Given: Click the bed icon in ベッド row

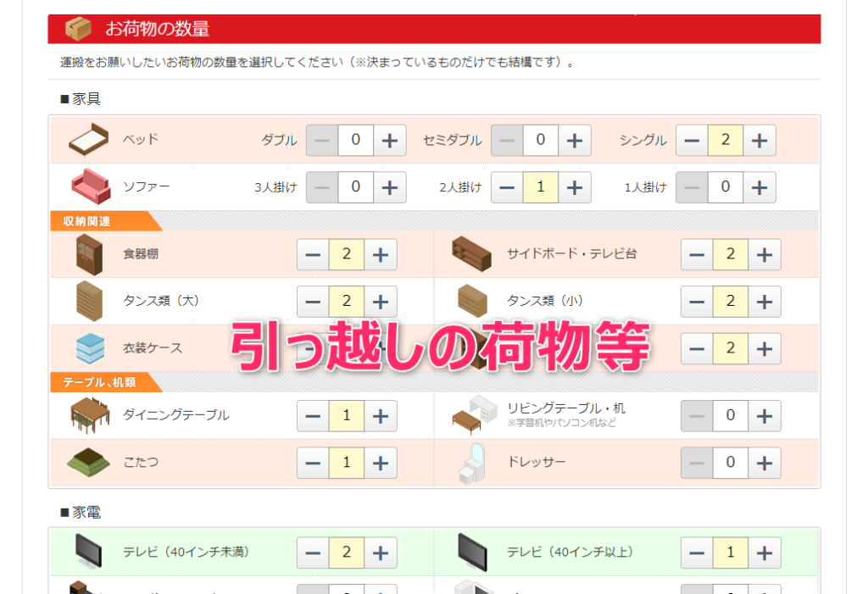Looking at the screenshot, I should click(88, 140).
